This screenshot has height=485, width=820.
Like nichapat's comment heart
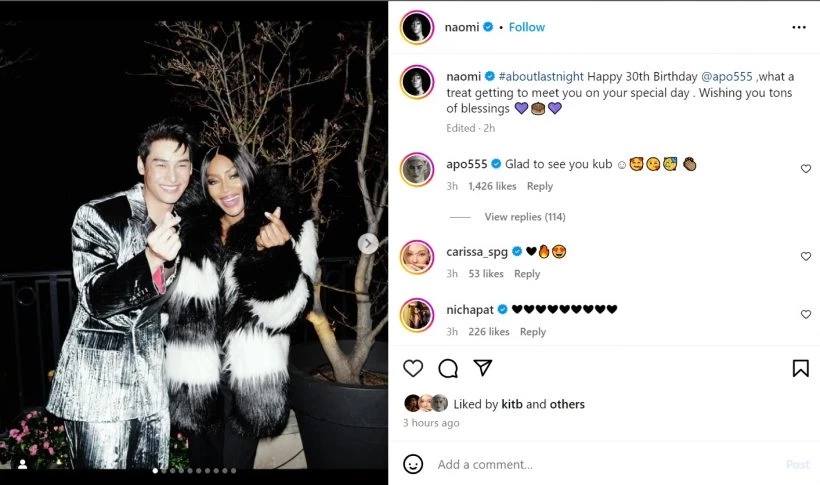tap(806, 314)
